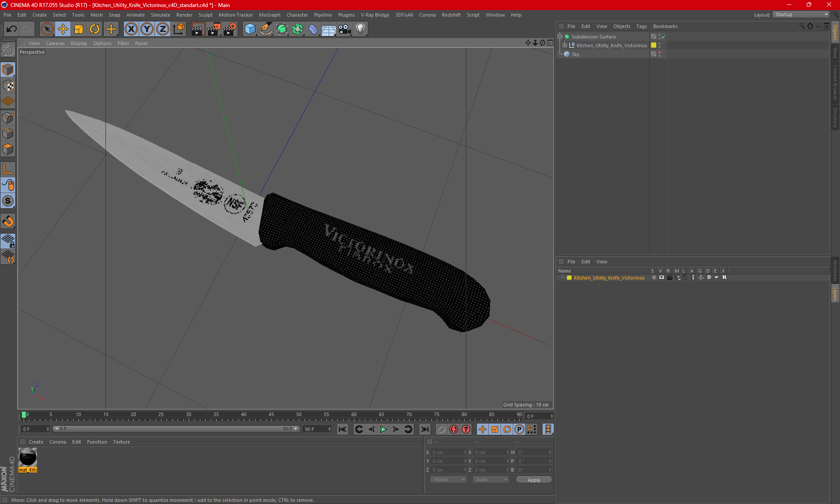
Task: Open the Objects side tab
Action: pos(835,33)
